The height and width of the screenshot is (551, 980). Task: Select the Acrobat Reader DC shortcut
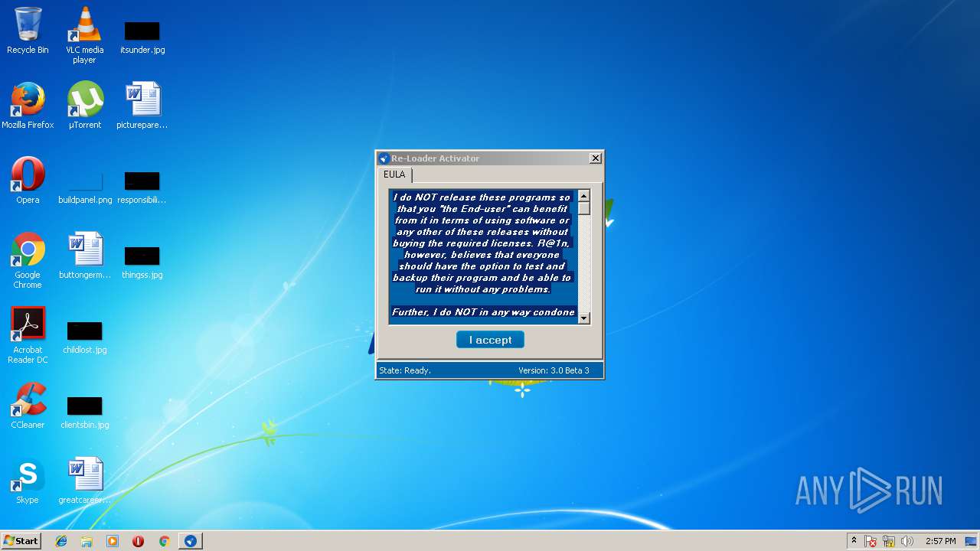pyautogui.click(x=28, y=336)
